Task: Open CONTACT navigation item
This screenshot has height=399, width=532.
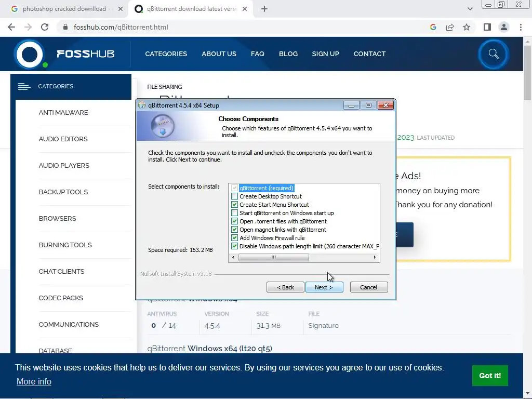Action: tap(369, 54)
